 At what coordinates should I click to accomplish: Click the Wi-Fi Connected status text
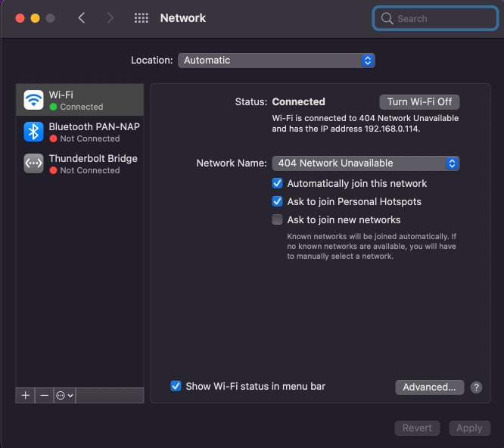click(82, 107)
